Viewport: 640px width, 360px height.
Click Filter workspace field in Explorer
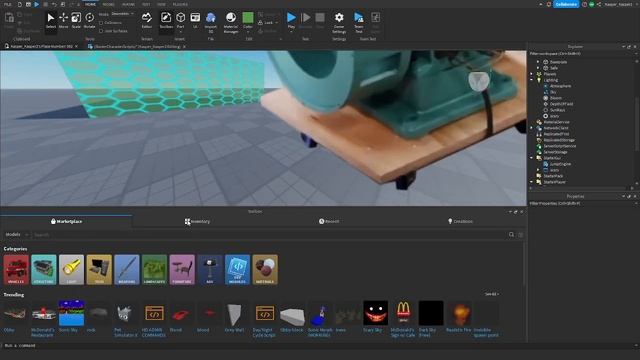[x=582, y=53]
